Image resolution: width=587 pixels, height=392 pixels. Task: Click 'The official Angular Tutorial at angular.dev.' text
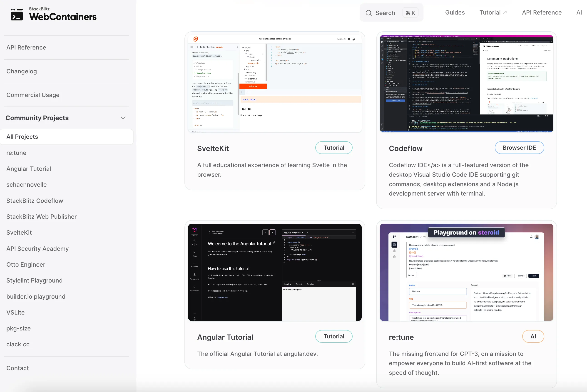(258, 354)
